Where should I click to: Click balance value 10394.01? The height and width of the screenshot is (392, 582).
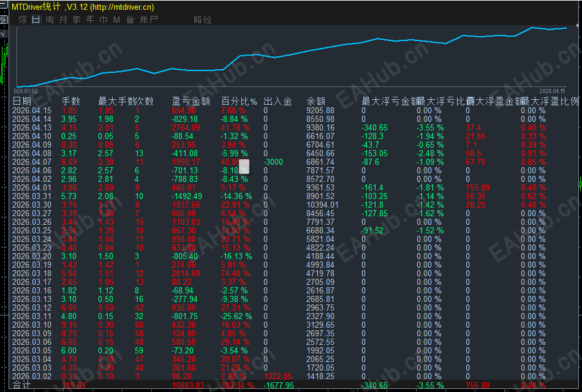point(322,205)
